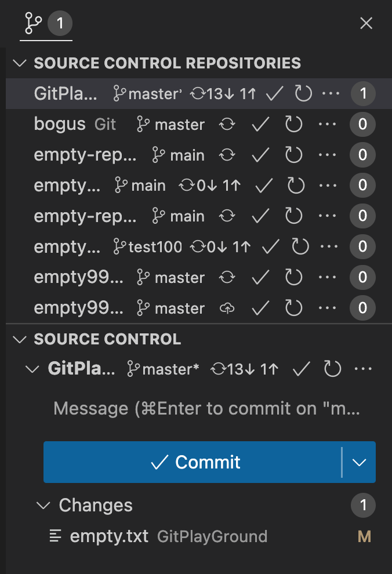Collapse the GitPlayGround tree in Source Control
This screenshot has width=392, height=574.
[x=32, y=369]
